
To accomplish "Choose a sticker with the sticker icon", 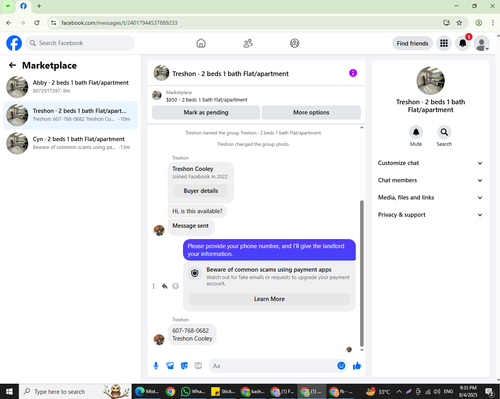I will point(184,366).
